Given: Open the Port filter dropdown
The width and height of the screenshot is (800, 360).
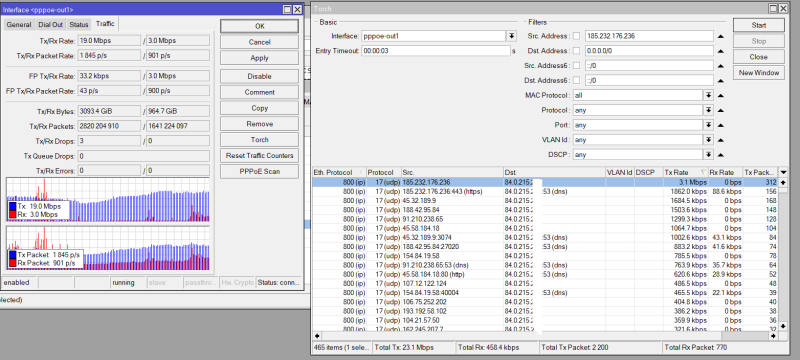Looking at the screenshot, I should [x=709, y=125].
